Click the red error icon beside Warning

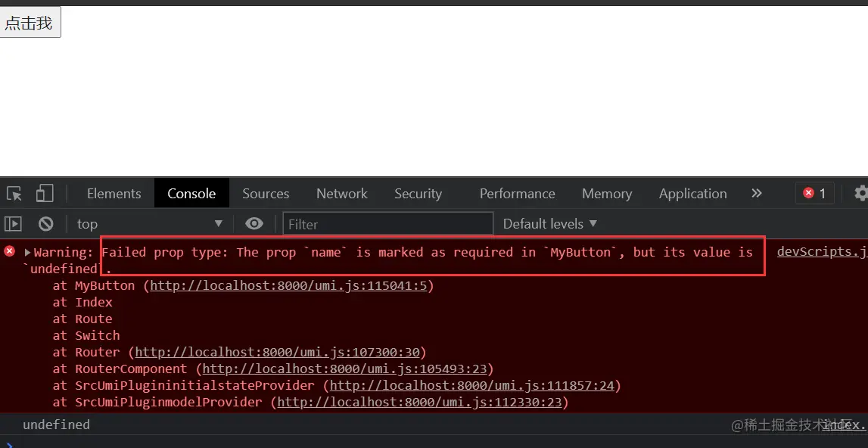click(x=9, y=251)
